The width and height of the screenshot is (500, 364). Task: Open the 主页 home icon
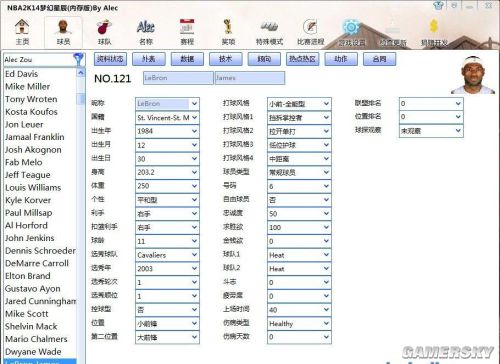(x=22, y=32)
